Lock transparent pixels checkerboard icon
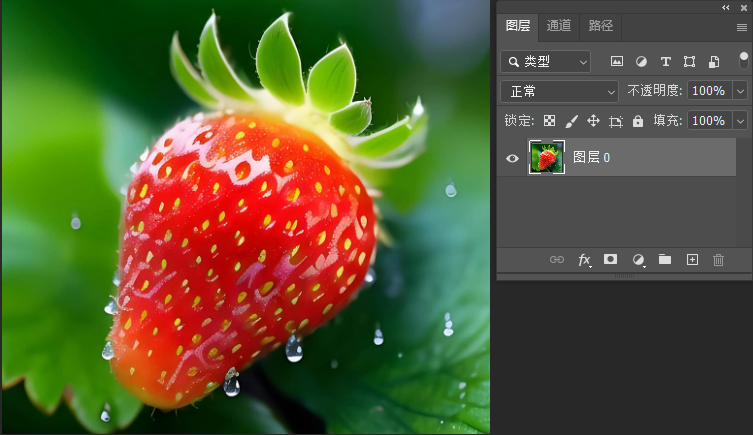 pos(549,121)
